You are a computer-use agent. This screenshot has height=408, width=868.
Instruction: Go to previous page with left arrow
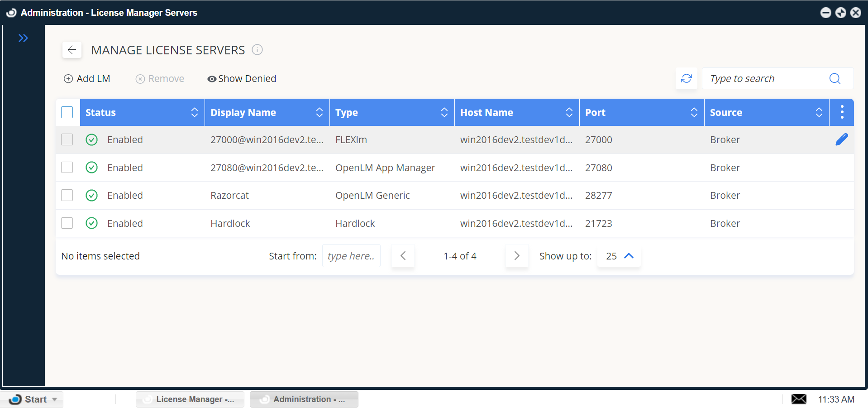(x=403, y=256)
